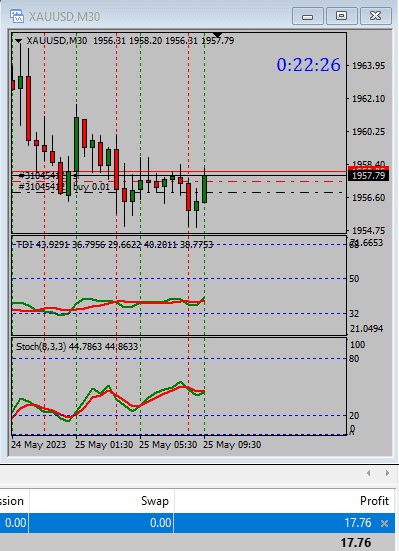Select the blue countdown timer 0:22:26
This screenshot has width=399, height=551.
[308, 65]
